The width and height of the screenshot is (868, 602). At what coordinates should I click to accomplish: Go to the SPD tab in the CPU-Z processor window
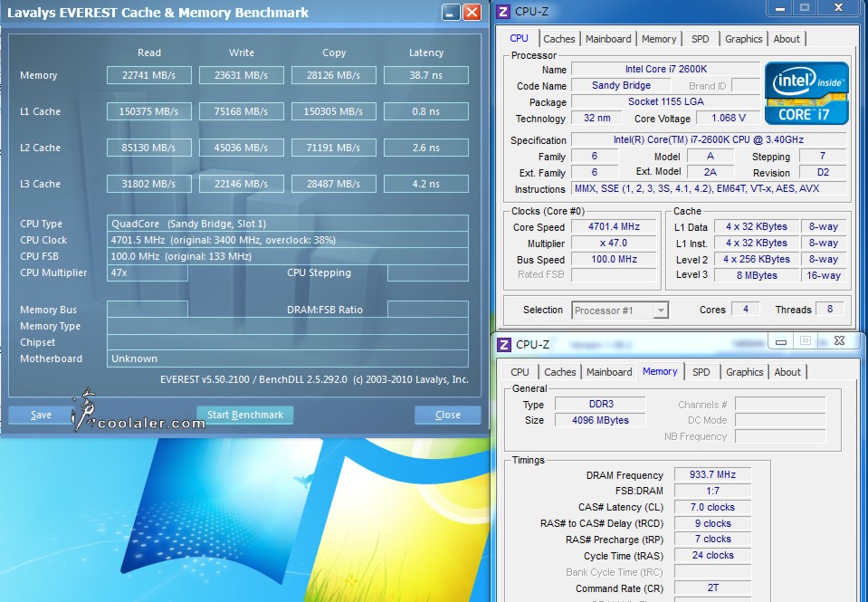click(x=701, y=39)
